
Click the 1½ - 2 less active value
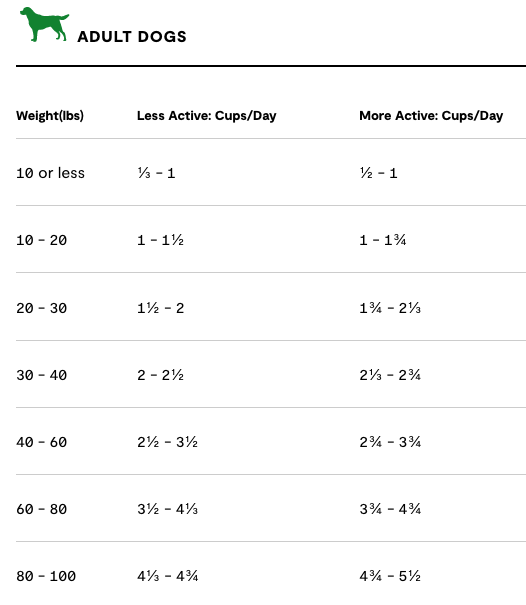click(x=161, y=308)
